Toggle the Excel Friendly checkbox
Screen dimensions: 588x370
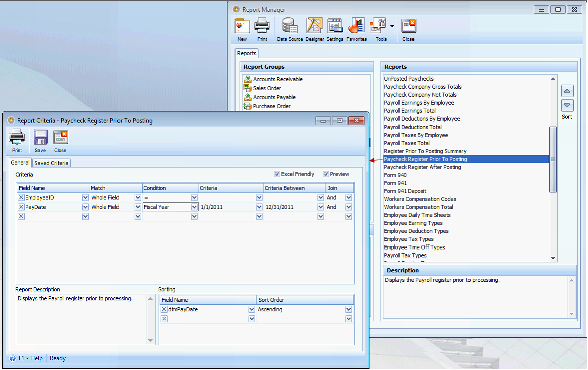(x=277, y=174)
